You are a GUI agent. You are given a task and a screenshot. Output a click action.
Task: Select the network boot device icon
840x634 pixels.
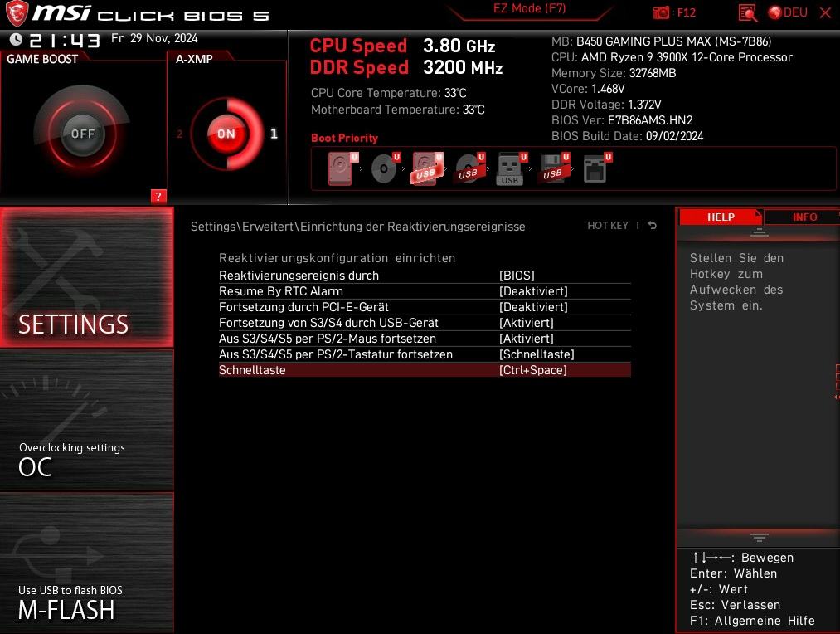[x=597, y=168]
